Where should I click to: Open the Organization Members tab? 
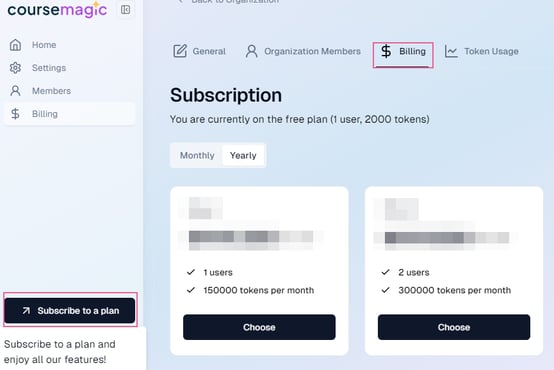(303, 51)
